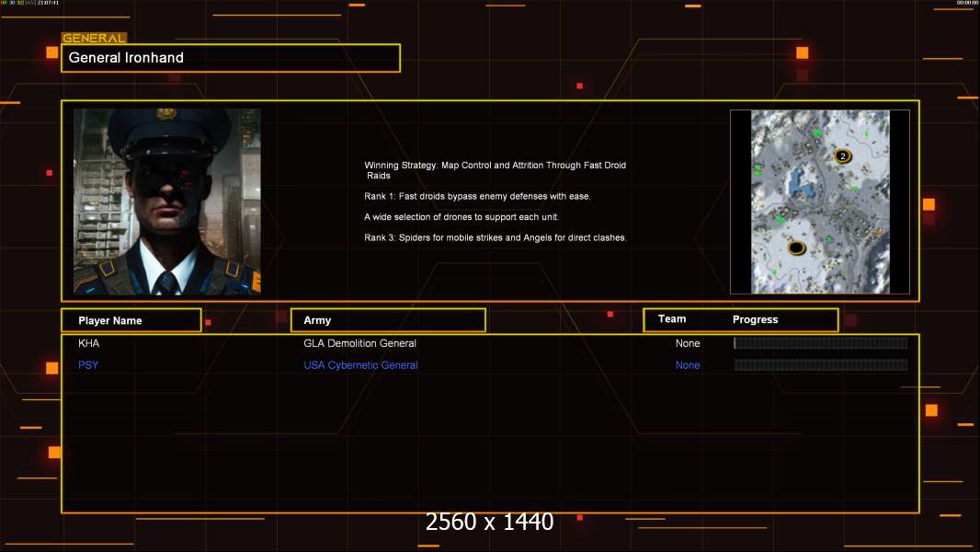Image resolution: width=980 pixels, height=552 pixels.
Task: Click the Progress column header
Action: point(755,319)
